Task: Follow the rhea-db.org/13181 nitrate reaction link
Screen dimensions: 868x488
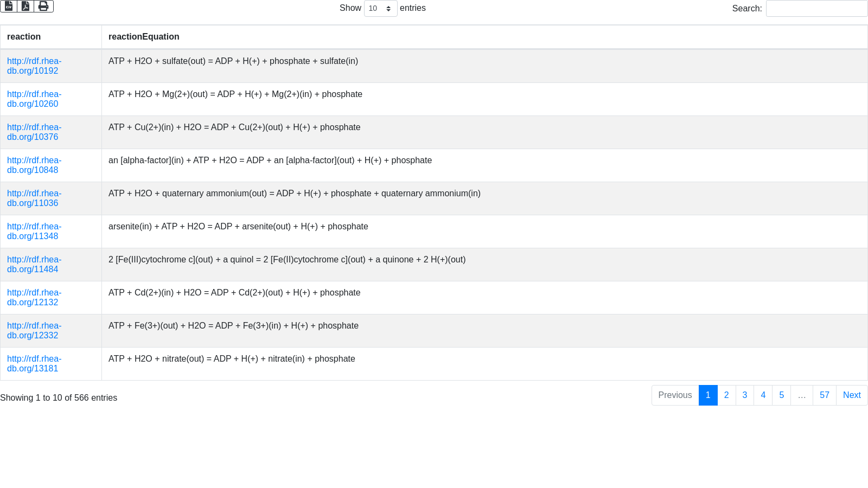Action: pyautogui.click(x=34, y=364)
